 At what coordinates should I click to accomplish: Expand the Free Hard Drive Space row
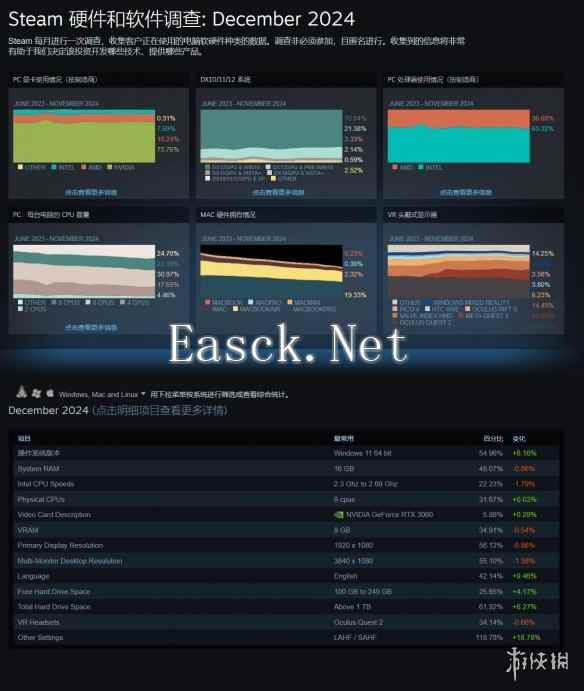pos(287,591)
